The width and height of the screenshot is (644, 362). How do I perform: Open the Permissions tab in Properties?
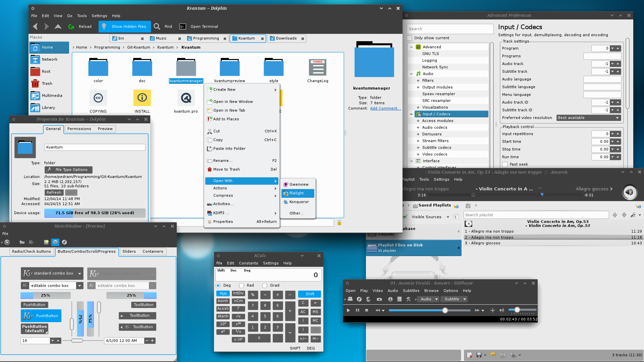click(x=79, y=129)
